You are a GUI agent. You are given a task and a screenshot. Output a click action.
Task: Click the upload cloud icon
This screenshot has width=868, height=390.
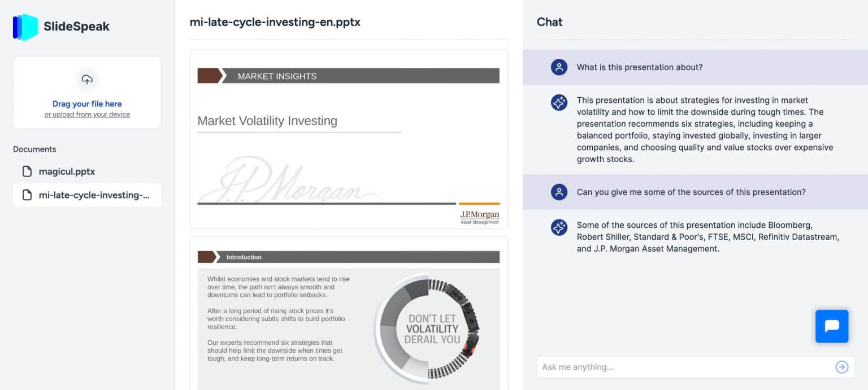pos(87,80)
